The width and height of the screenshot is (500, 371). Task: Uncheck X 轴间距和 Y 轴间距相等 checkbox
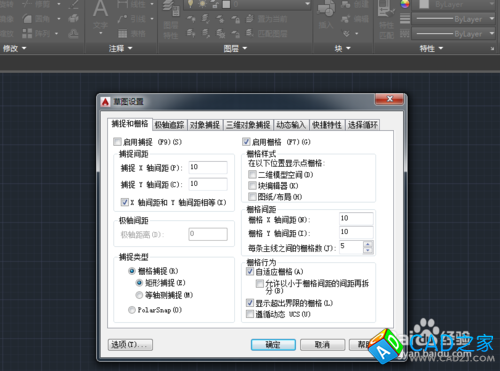(x=125, y=202)
